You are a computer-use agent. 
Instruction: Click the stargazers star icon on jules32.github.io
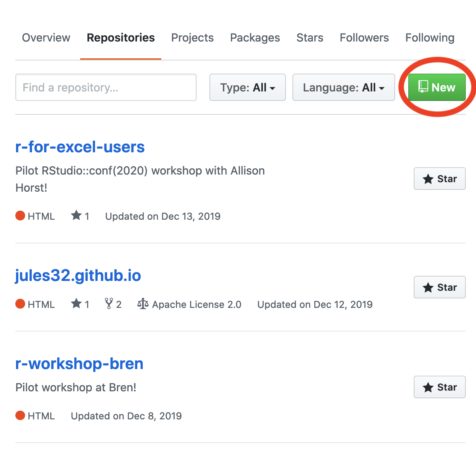(x=76, y=303)
